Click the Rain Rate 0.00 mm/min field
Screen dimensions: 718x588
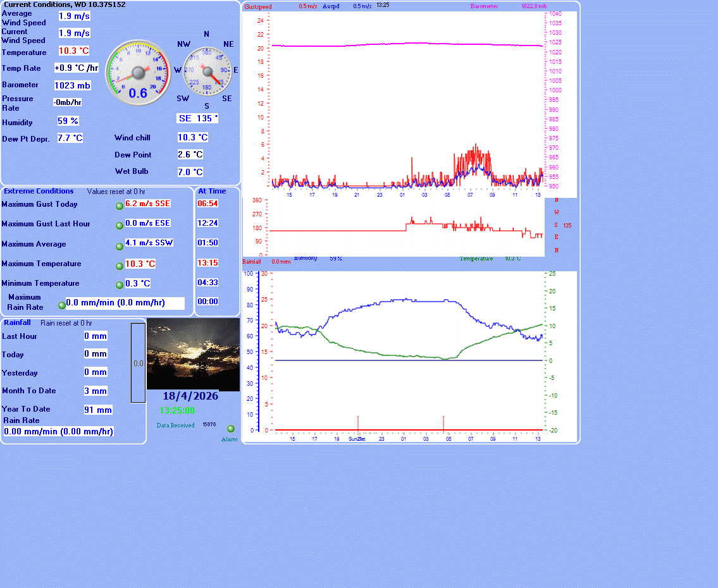click(x=59, y=431)
